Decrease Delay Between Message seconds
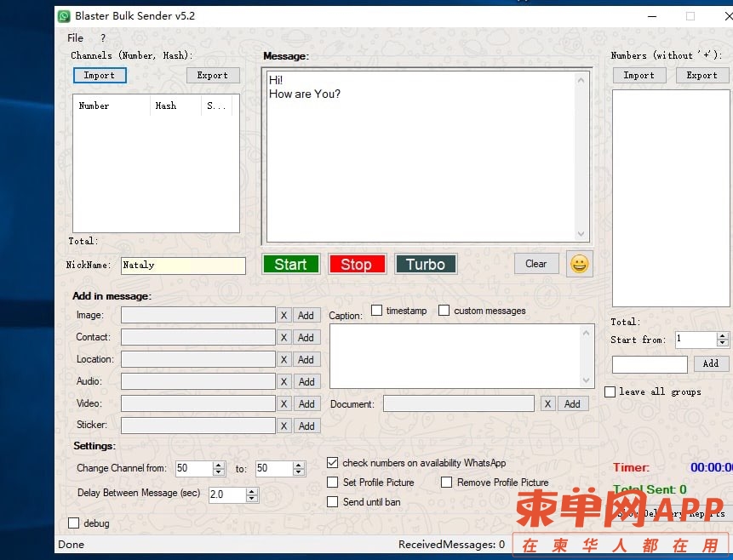Screen dimensions: 733x560 252,498
